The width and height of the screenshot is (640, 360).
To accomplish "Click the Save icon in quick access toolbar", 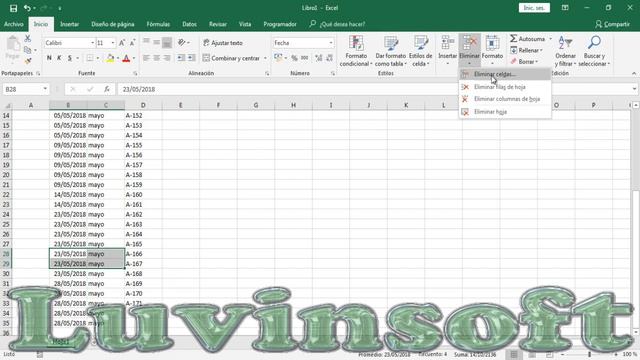I will (13, 8).
